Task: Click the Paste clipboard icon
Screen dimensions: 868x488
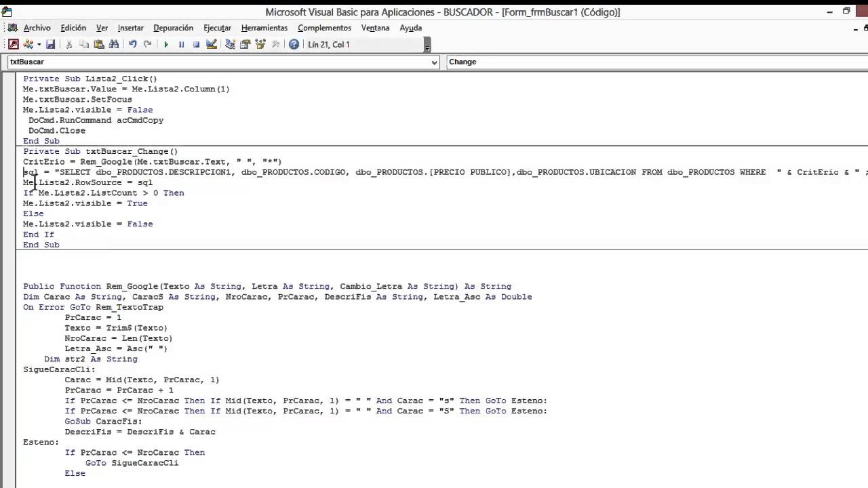Action: (x=99, y=44)
